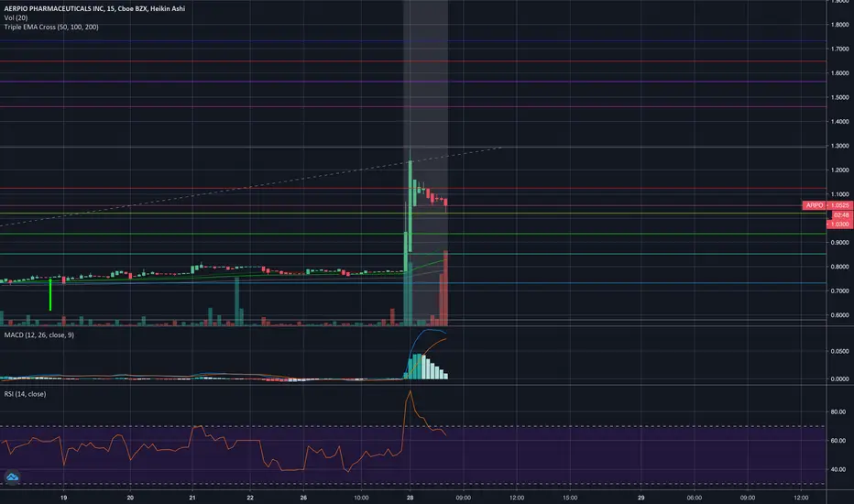Screen dimensions: 854x504
Task: Click the 1.3000 price axis label
Action: 840,146
